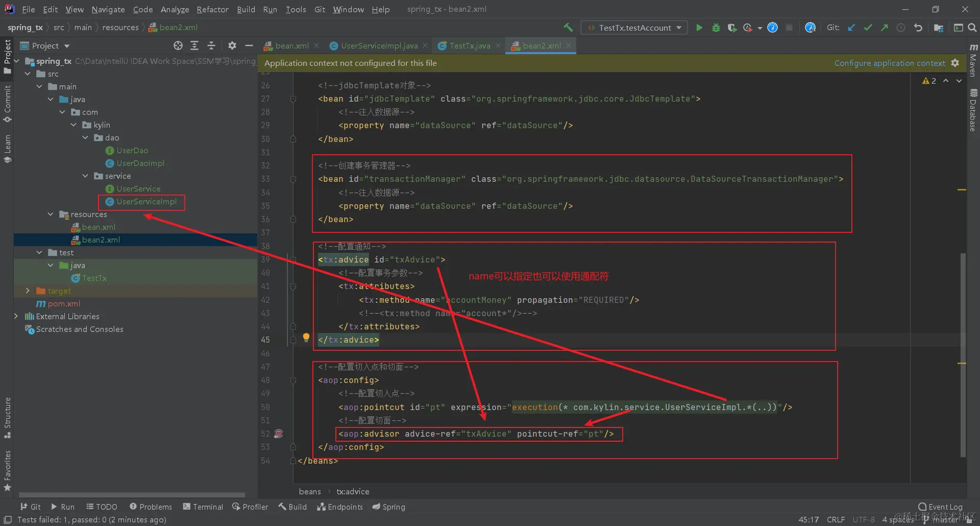This screenshot has width=980, height=526.
Task: Expand External Libraries node
Action: (16, 317)
